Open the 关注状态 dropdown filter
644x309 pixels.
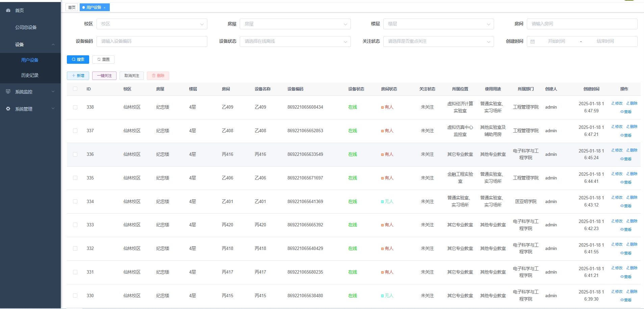point(439,41)
